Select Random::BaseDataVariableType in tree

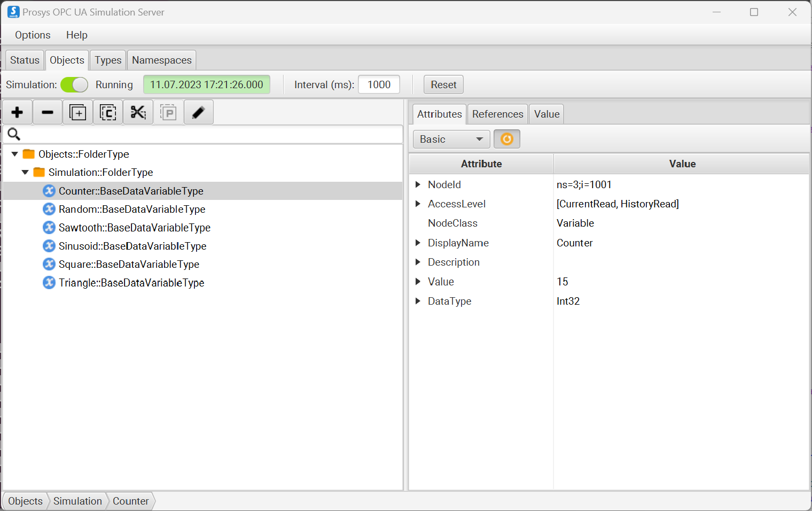[132, 209]
